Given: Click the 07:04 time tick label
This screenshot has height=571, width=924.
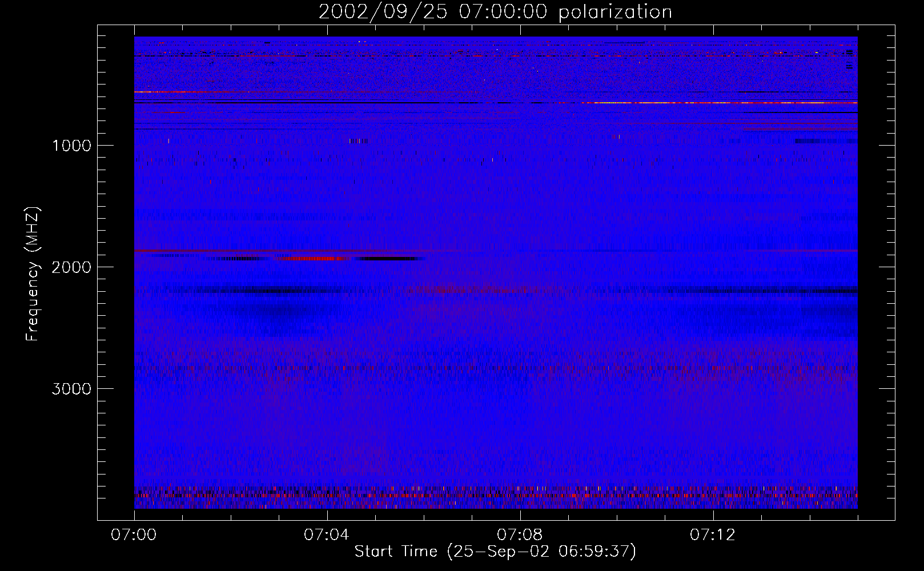Looking at the screenshot, I should [327, 535].
